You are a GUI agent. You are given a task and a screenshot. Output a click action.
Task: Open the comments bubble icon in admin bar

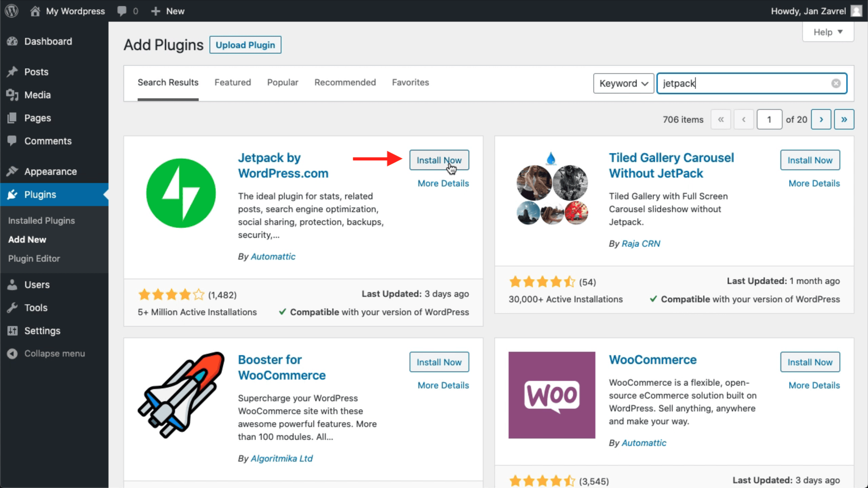pyautogui.click(x=122, y=11)
